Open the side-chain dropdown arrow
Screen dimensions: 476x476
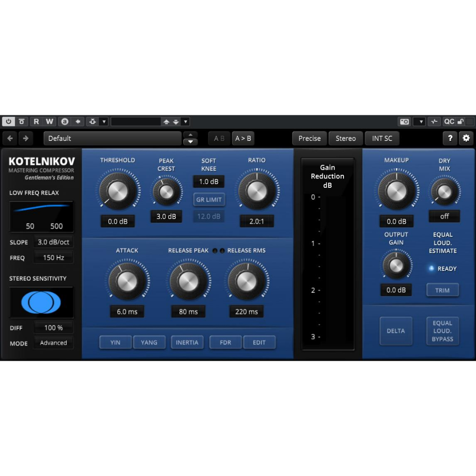point(104,121)
